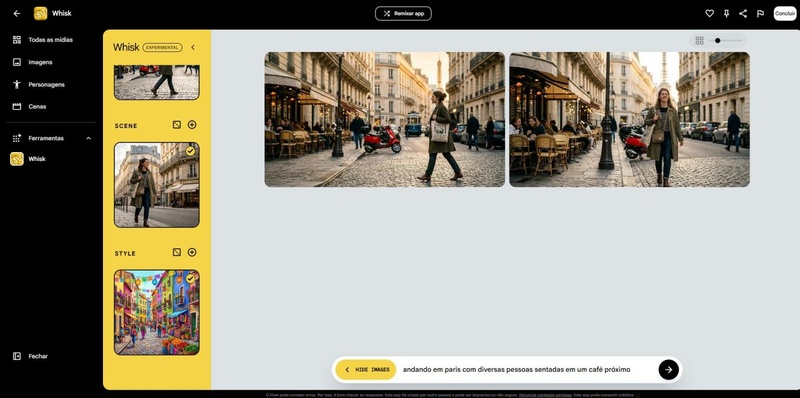Viewport: 800px width, 398px height.
Task: Select the colorful street Style thumbnail
Action: (x=157, y=312)
